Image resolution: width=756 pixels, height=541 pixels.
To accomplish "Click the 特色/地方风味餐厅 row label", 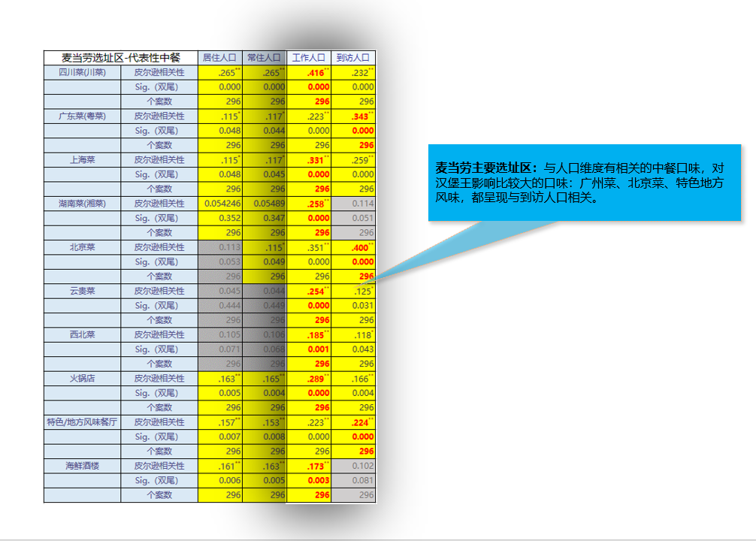I will tap(83, 422).
